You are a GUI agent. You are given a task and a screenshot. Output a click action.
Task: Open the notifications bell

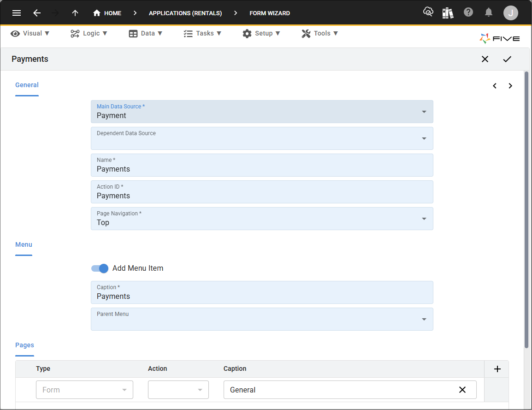point(489,12)
